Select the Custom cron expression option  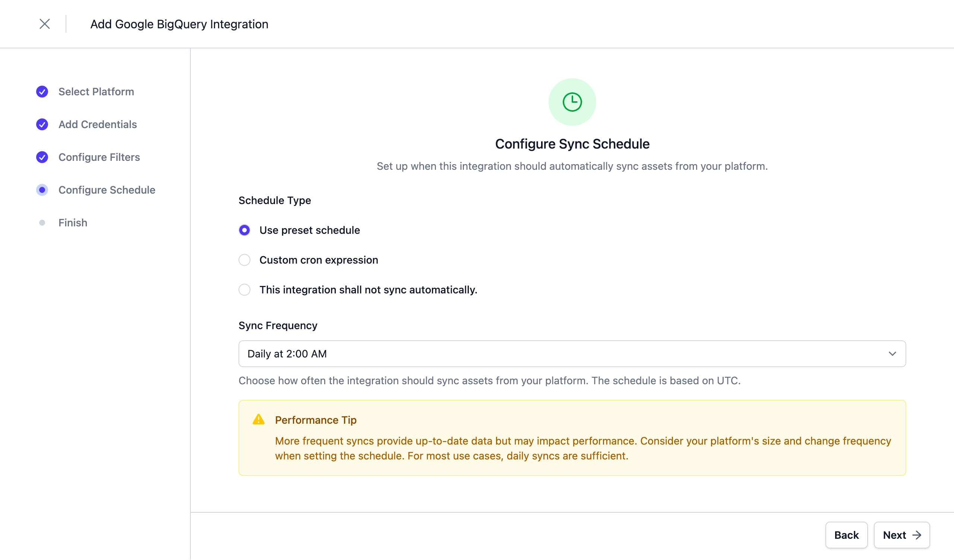click(x=244, y=260)
